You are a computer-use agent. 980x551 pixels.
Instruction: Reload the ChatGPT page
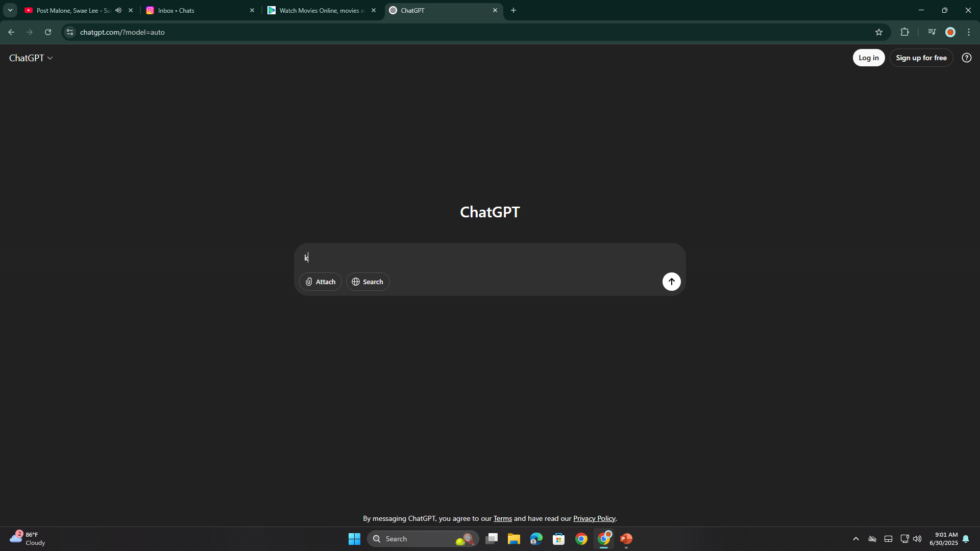48,32
